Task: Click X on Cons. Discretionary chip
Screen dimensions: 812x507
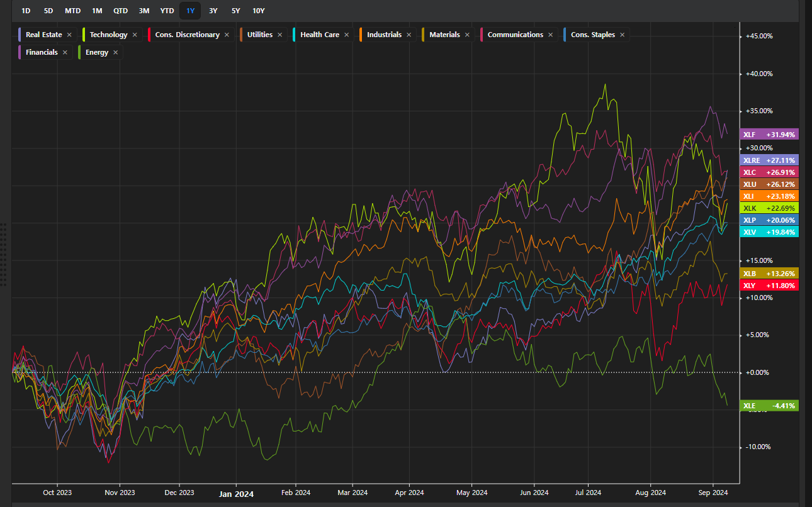Action: coord(227,35)
